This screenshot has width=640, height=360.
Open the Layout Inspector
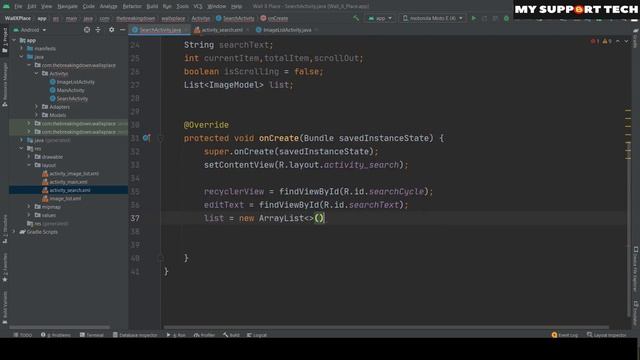tap(606, 335)
